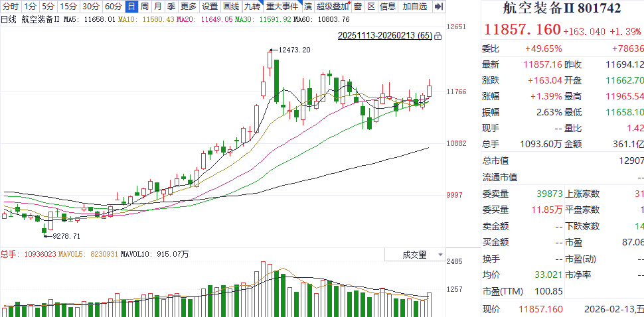This screenshot has width=644, height=317.
Task: Open the 画线 drawing tool
Action: tap(230, 7)
